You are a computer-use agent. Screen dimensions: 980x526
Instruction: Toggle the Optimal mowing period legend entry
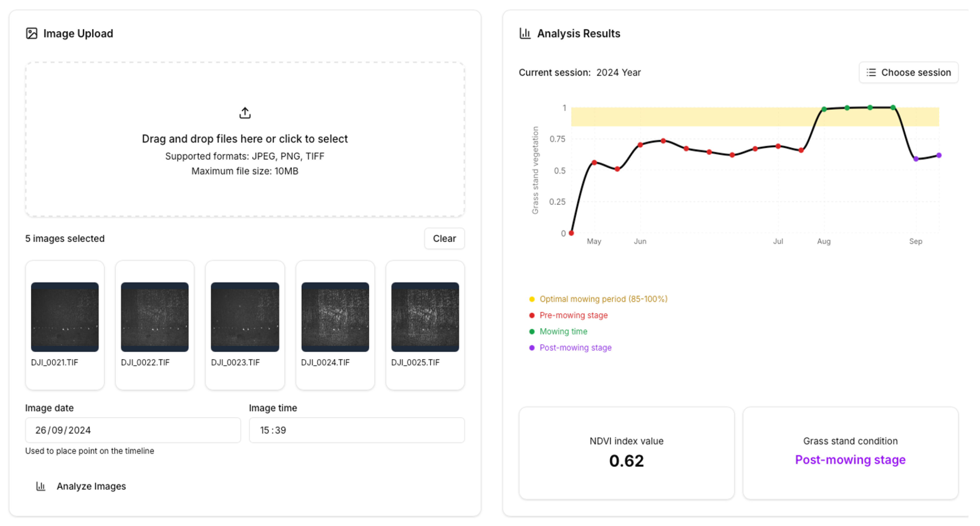603,299
